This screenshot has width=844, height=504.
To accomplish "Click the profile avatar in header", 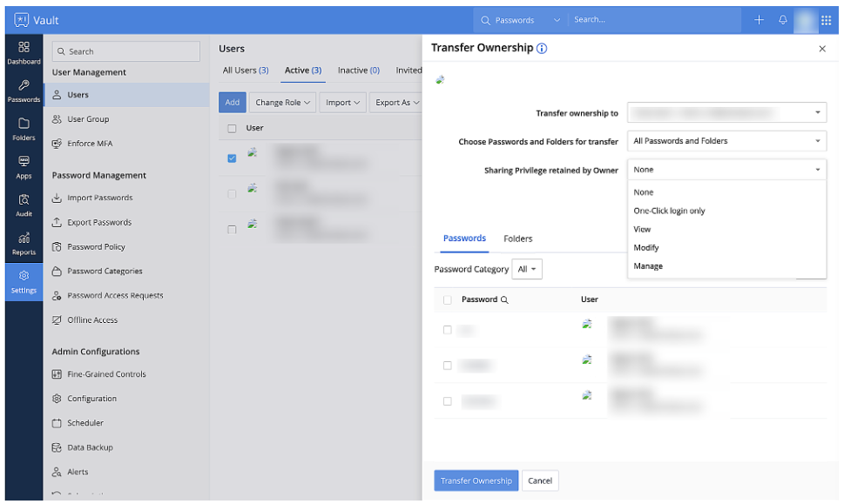I will 806,20.
